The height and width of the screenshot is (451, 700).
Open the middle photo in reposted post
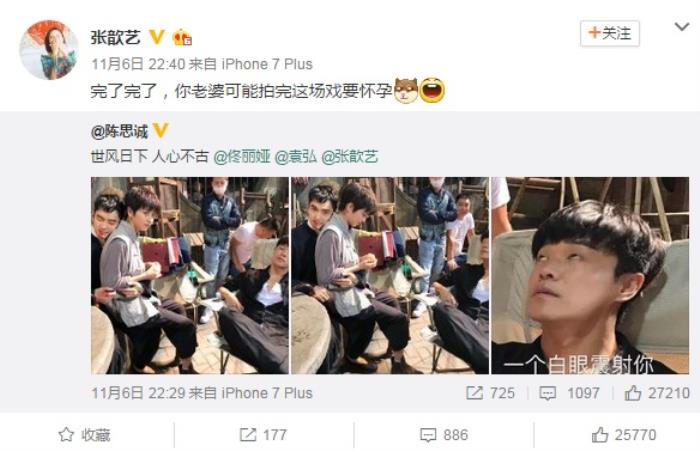(390, 276)
